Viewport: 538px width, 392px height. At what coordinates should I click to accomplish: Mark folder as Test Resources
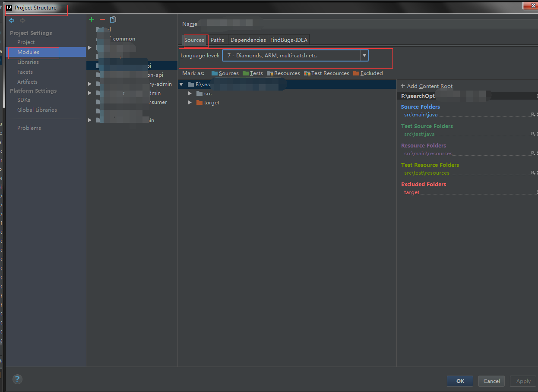327,73
